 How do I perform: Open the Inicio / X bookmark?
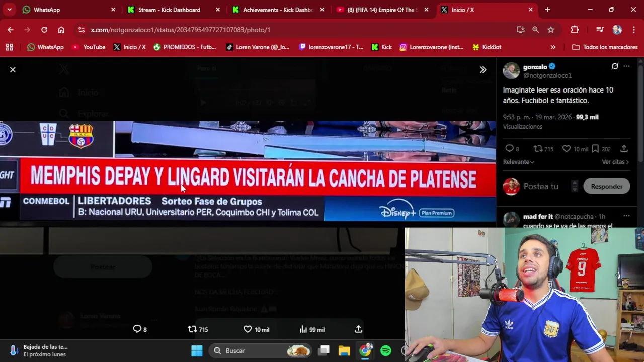[129, 47]
